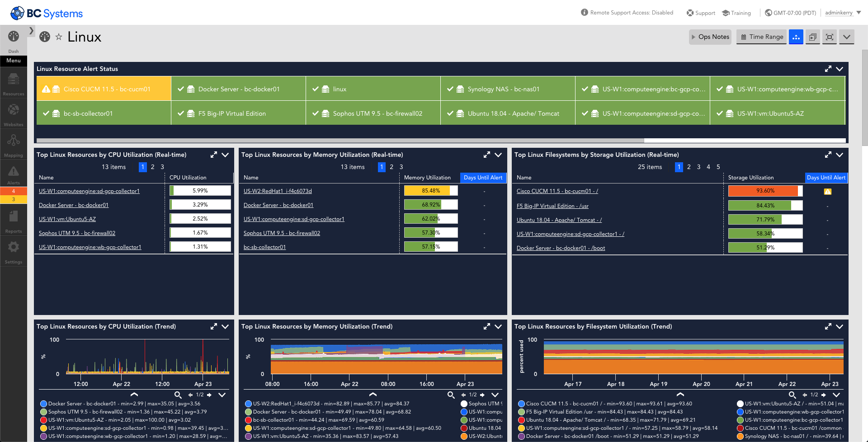
Task: Open Settings via the gear icon
Action: tap(14, 250)
